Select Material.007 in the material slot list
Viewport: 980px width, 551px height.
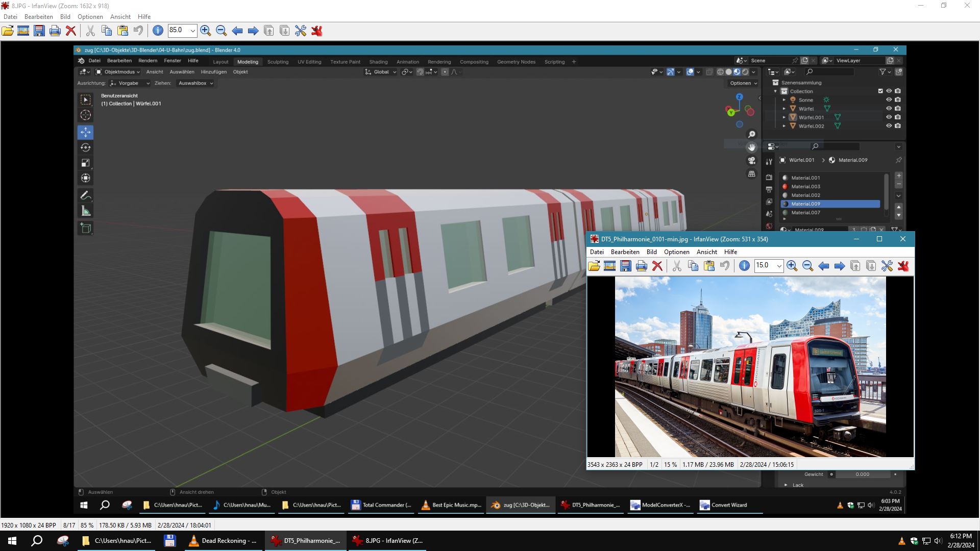pos(830,213)
